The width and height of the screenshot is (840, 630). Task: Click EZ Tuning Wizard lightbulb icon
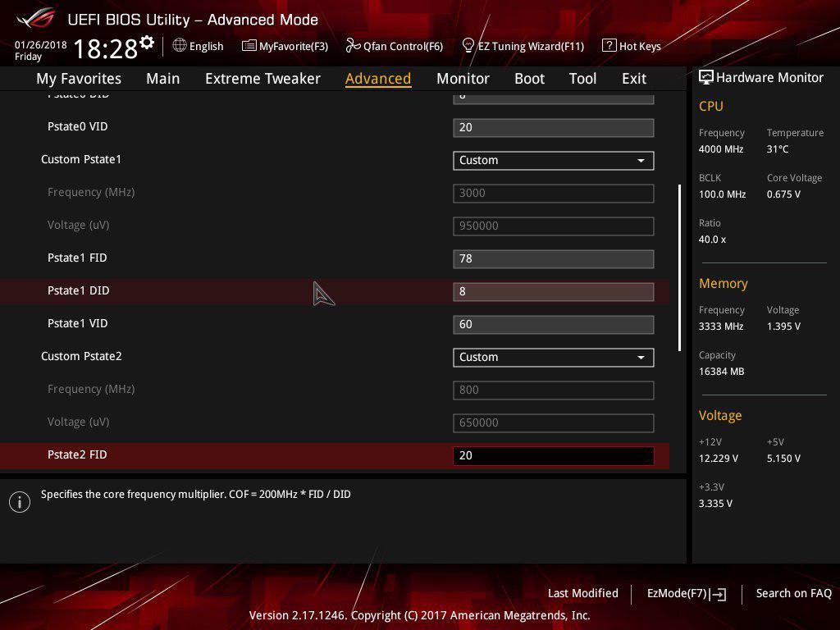click(x=468, y=46)
